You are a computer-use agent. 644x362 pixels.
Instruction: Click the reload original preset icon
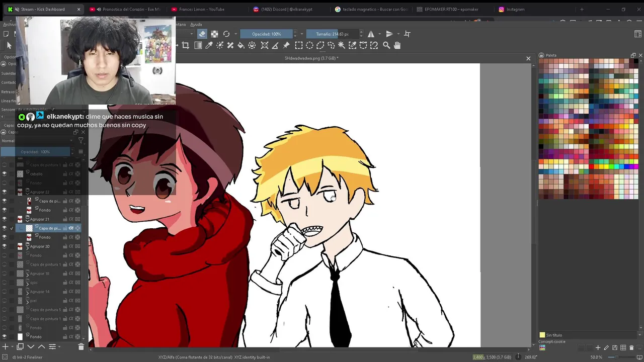coord(226,34)
